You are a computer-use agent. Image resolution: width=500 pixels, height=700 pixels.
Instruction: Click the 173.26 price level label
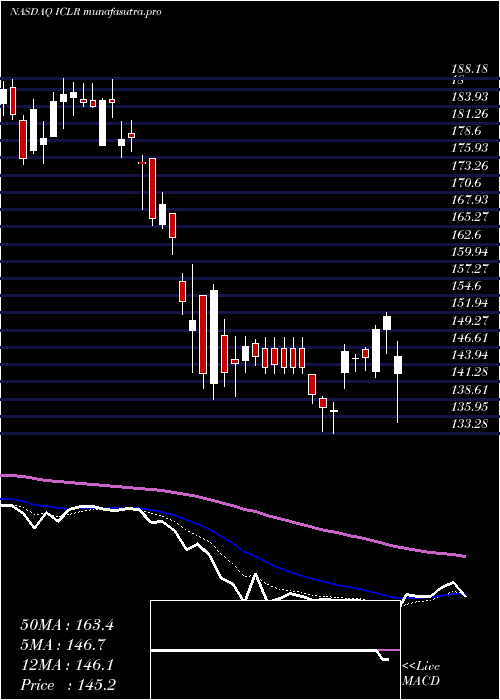pyautogui.click(x=470, y=165)
